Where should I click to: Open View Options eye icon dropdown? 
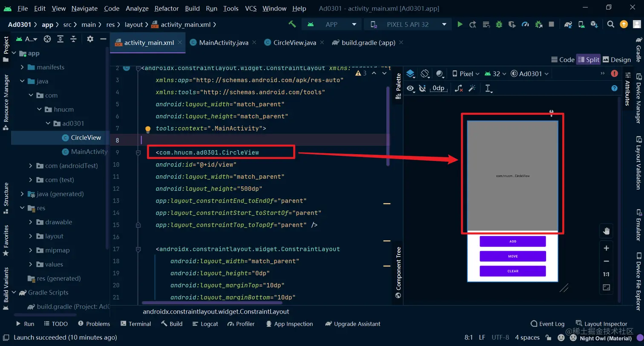[x=410, y=88]
